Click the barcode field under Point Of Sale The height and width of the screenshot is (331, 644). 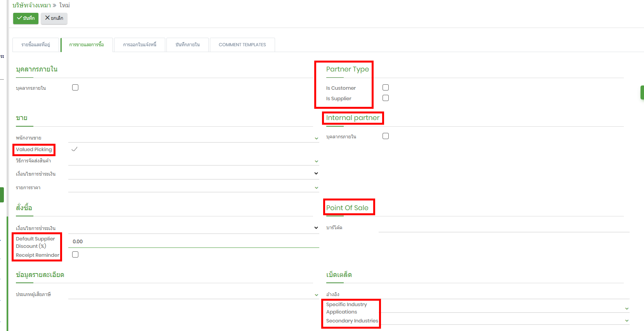click(504, 227)
